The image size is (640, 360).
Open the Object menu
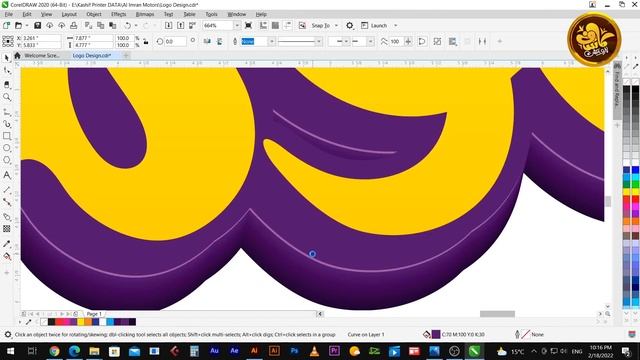94,14
